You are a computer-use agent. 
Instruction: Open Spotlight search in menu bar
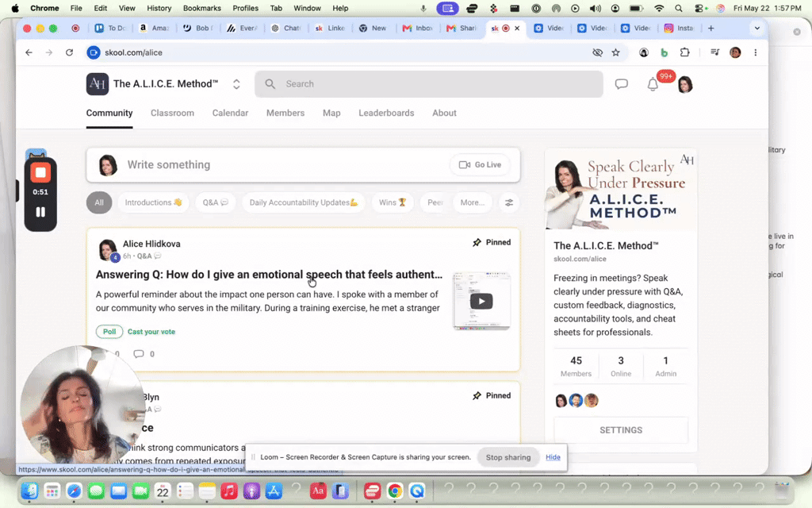pyautogui.click(x=679, y=8)
